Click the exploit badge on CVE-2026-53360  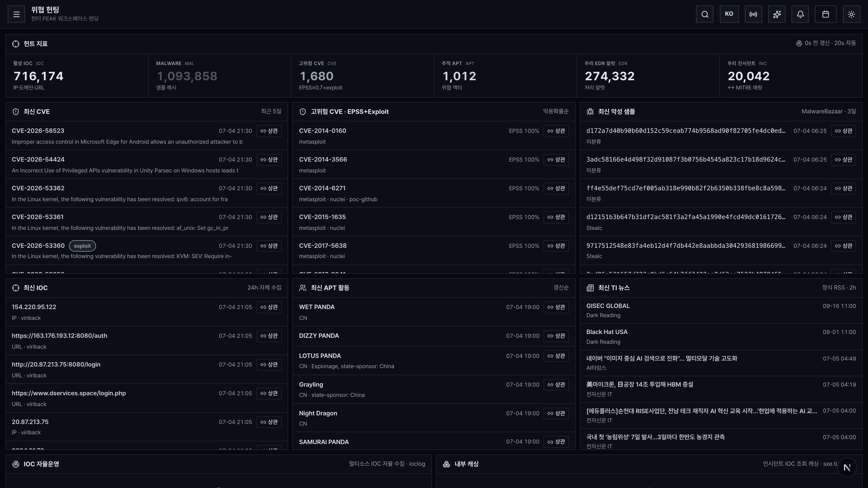(x=82, y=246)
